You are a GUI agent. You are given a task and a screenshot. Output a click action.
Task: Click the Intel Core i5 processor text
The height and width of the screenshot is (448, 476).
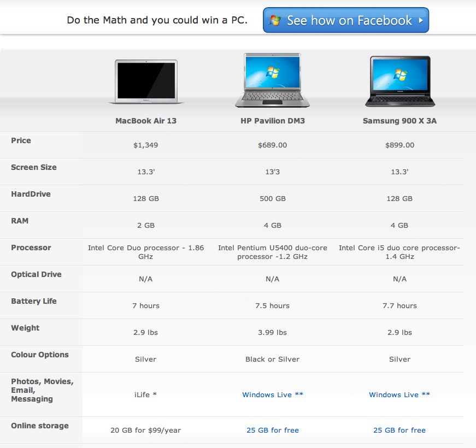pyautogui.click(x=399, y=252)
